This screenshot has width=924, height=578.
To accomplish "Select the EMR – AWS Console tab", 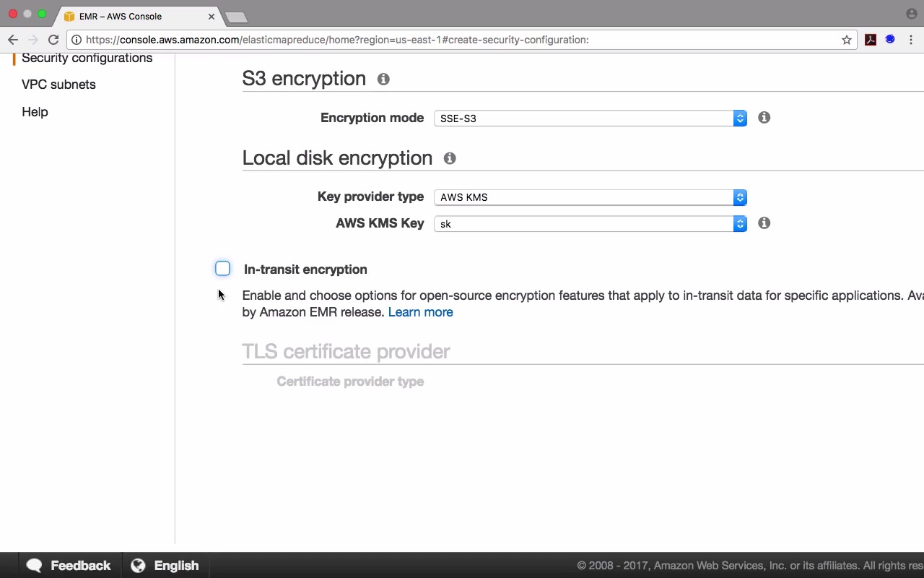I will (x=130, y=16).
